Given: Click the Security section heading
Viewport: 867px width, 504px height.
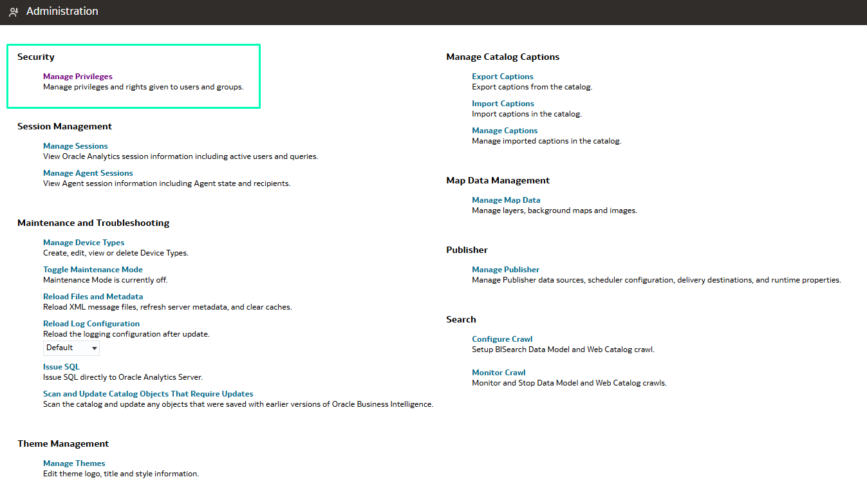Looking at the screenshot, I should 36,57.
